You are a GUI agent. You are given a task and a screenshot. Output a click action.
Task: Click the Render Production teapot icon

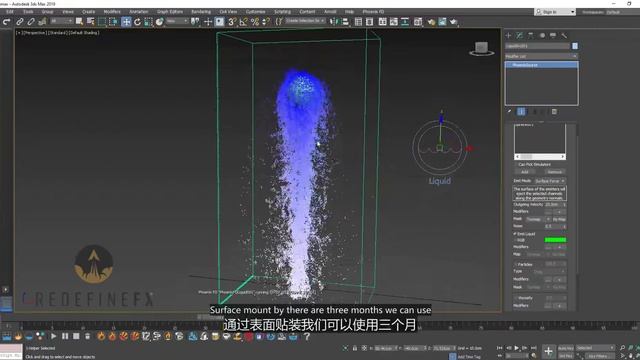tap(453, 22)
